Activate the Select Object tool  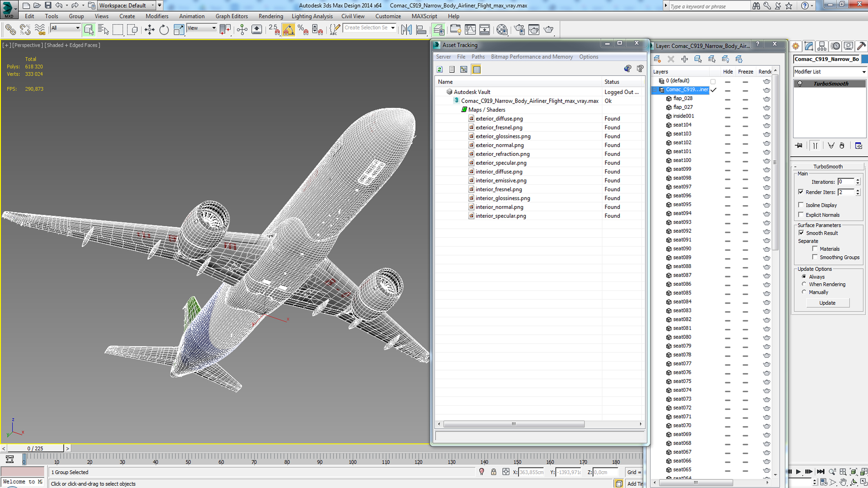click(x=89, y=30)
